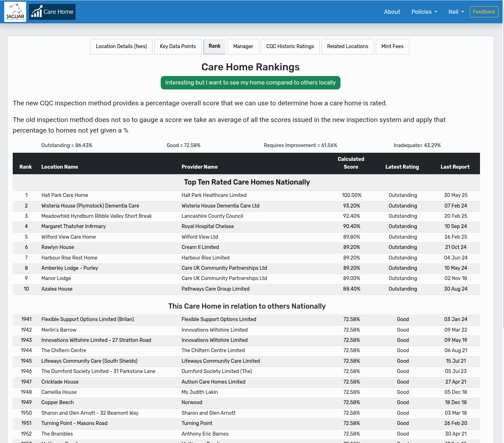504x443 pixels.
Task: Select the Rank tab
Action: [x=214, y=46]
